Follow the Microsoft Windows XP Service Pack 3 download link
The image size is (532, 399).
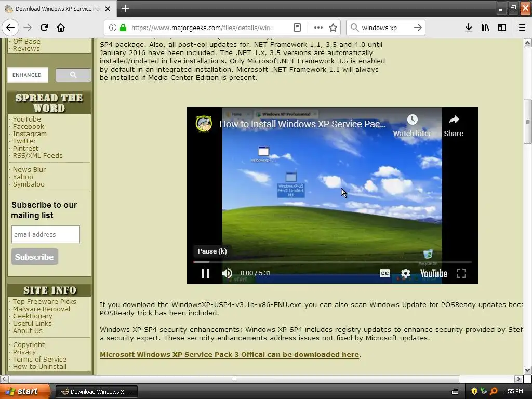coord(229,354)
